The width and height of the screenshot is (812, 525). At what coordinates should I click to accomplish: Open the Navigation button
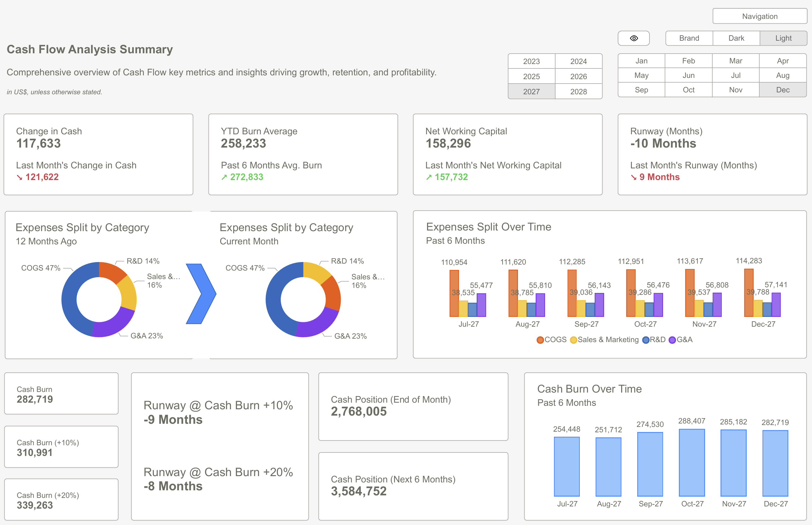(x=760, y=16)
